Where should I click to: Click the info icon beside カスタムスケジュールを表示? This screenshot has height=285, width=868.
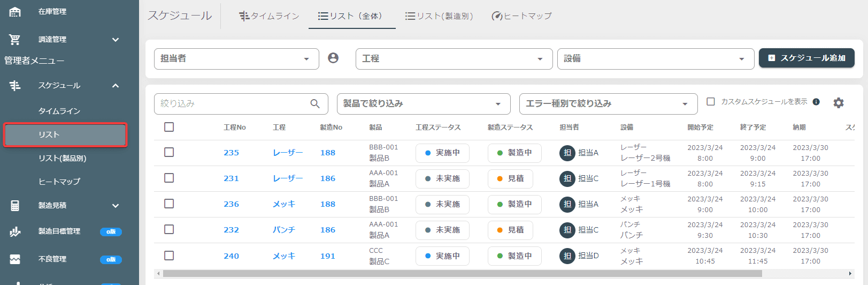coord(816,102)
